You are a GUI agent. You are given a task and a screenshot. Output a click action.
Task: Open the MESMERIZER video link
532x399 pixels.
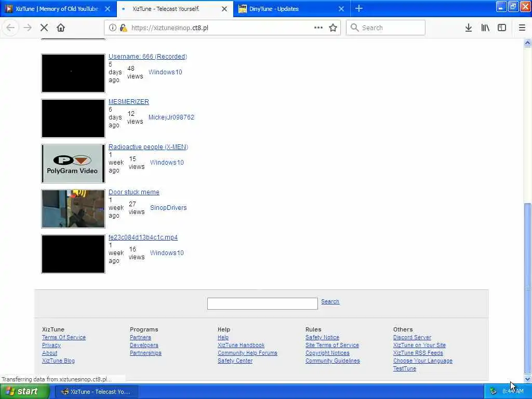(x=129, y=101)
